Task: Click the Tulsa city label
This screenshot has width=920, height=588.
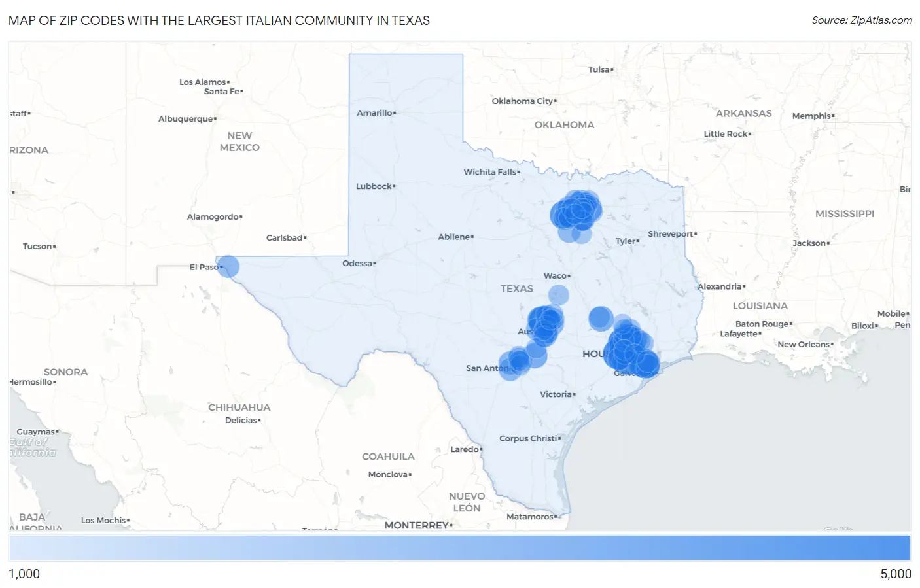Action: [599, 69]
